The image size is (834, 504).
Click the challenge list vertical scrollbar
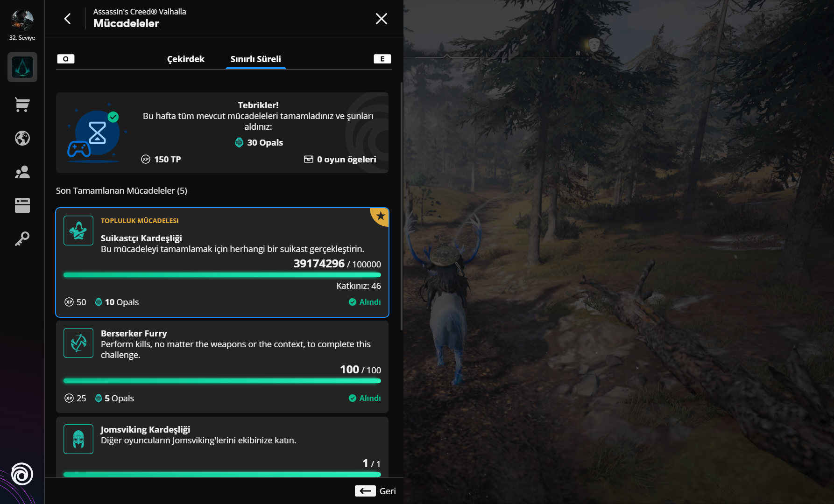click(402, 206)
